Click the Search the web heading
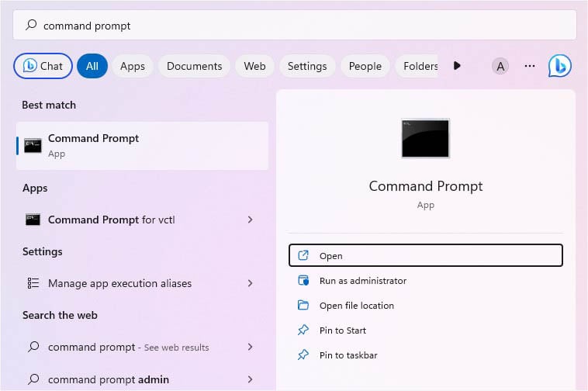Screen dimensions: 588x391 pos(60,315)
